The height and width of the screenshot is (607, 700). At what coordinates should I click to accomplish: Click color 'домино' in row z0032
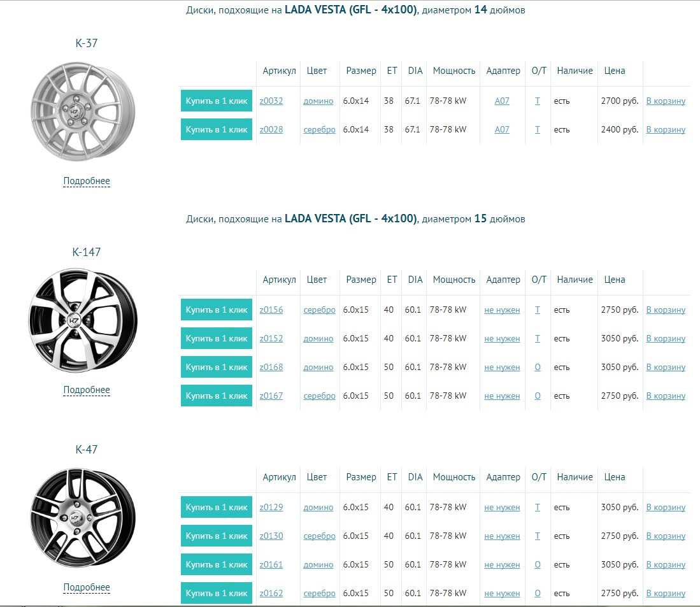tap(318, 101)
